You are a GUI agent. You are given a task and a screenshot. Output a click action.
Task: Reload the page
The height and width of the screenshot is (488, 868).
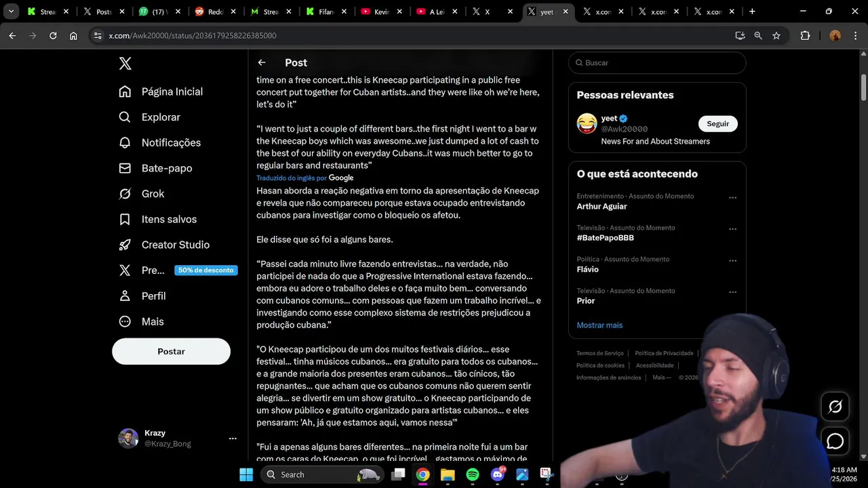coord(53,35)
